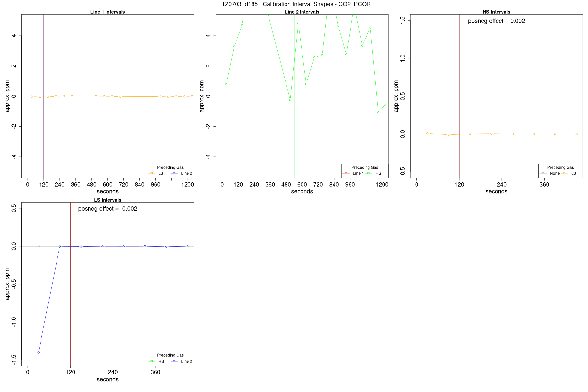Click the orange LS swatch in HS Intervals legend
This screenshot has height=392, width=588.
coord(564,173)
